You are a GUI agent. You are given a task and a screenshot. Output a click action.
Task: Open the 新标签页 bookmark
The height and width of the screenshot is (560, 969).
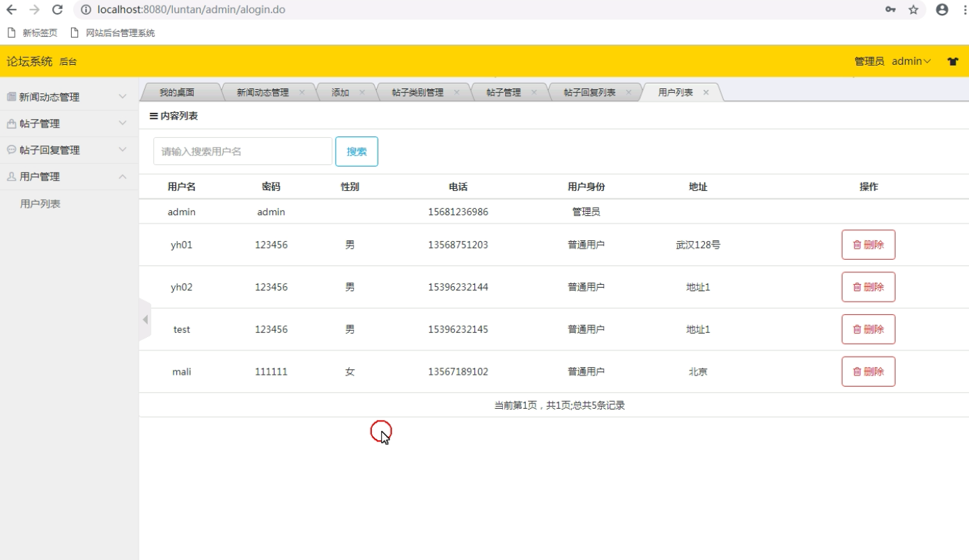(x=33, y=33)
